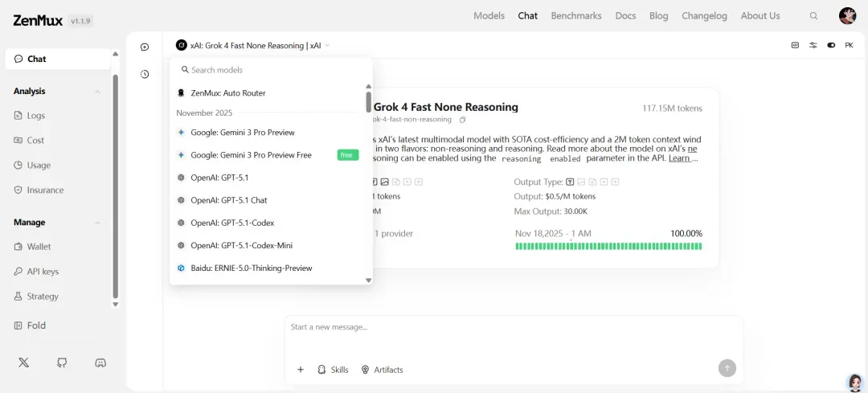Open the Discord icon in sidebar footer
Image resolution: width=868 pixels, height=393 pixels.
click(100, 362)
